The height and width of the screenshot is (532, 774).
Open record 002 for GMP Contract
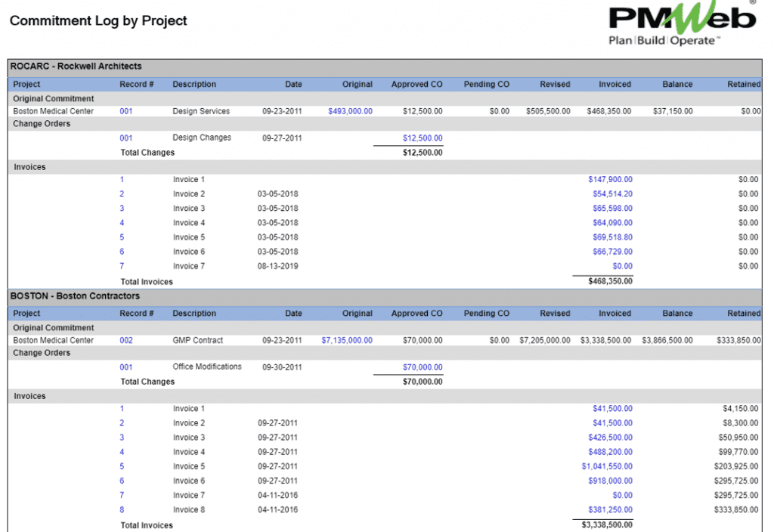(126, 341)
